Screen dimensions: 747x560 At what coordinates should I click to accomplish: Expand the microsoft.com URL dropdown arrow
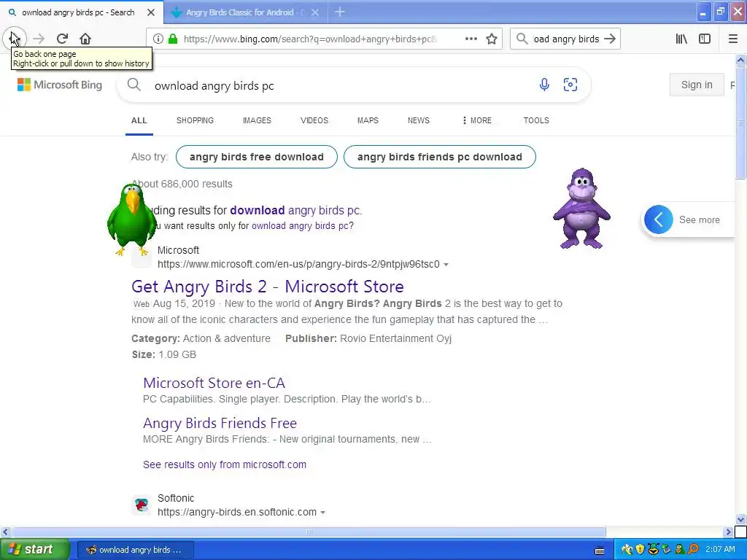(446, 265)
